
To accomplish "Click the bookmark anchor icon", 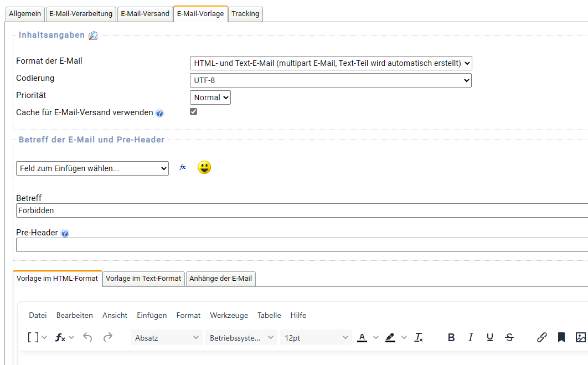I will [x=561, y=337].
